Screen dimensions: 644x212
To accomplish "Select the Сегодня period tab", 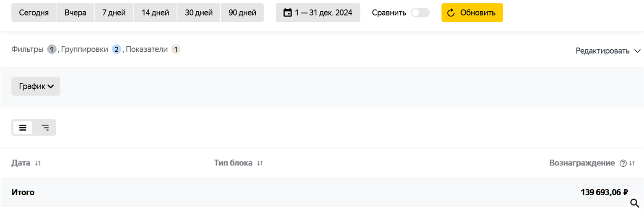I will coord(34,13).
